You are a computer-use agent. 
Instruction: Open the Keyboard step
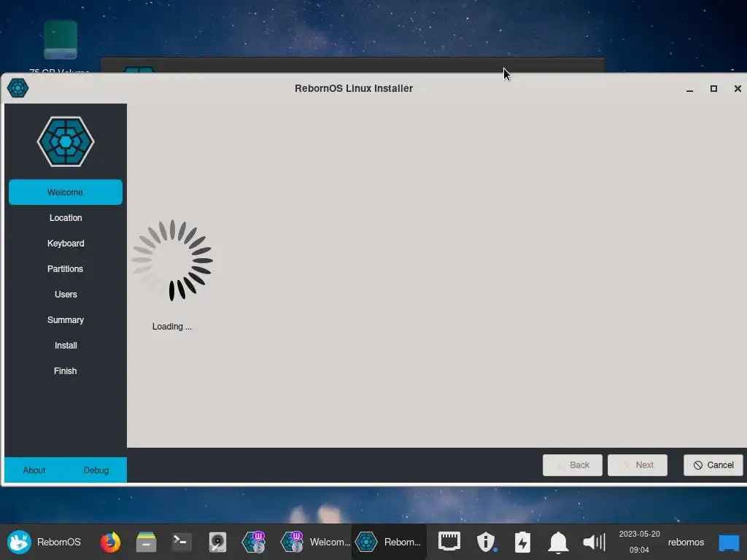point(65,244)
